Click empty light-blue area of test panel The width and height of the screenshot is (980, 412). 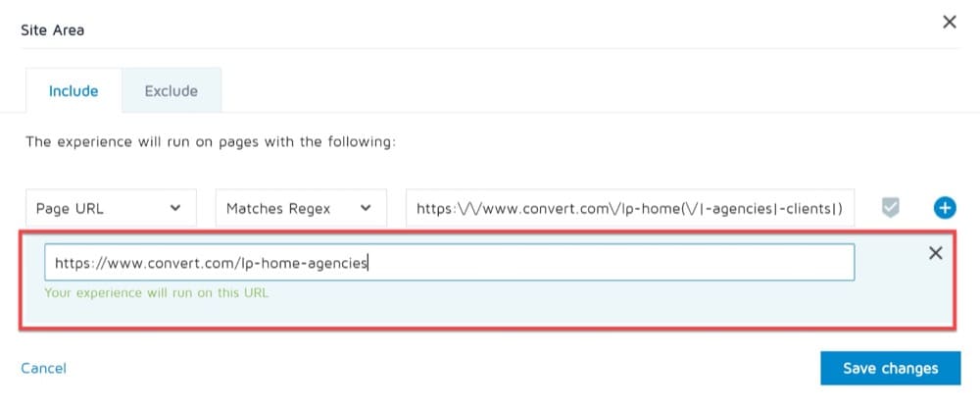(x=563, y=306)
